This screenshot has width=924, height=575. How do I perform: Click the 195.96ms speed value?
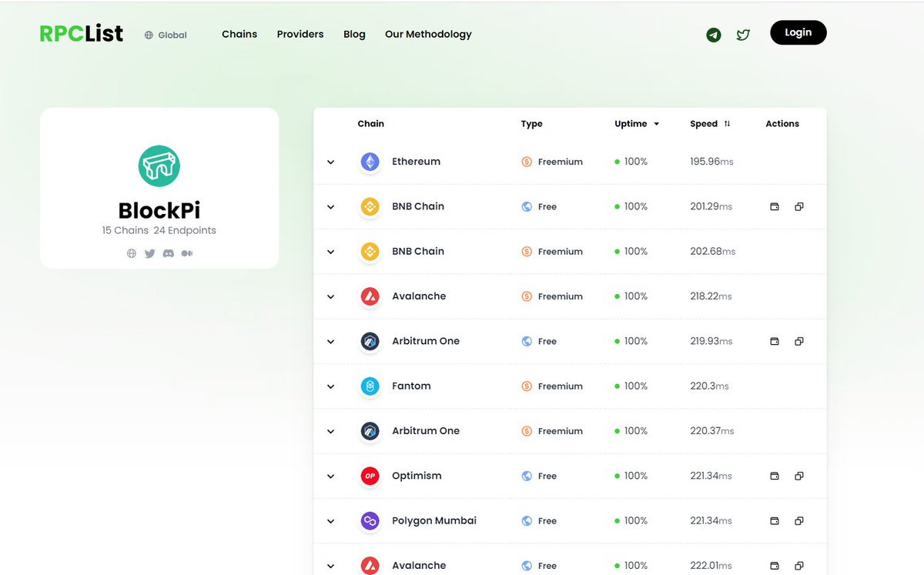(x=711, y=162)
